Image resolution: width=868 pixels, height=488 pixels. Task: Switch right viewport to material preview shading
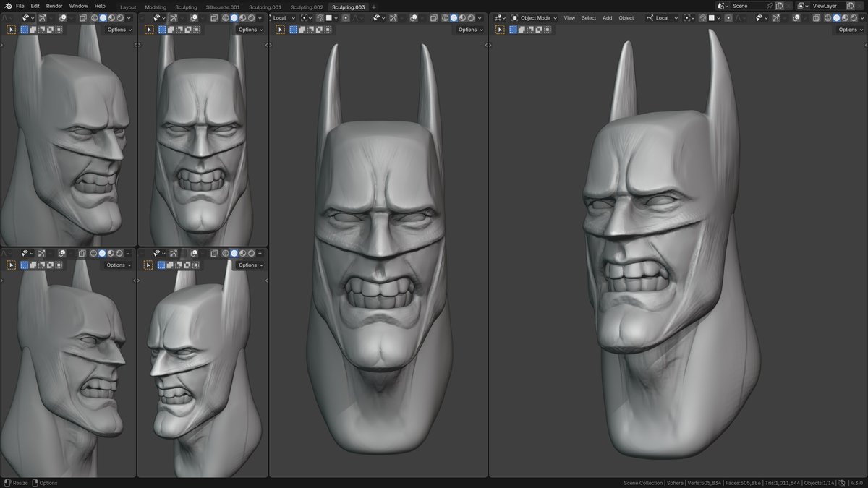pyautogui.click(x=845, y=18)
